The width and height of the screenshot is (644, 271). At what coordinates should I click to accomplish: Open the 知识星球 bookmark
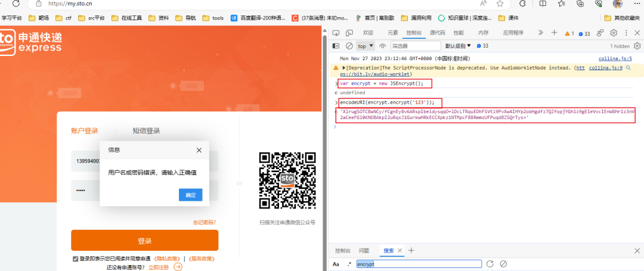pos(464,18)
